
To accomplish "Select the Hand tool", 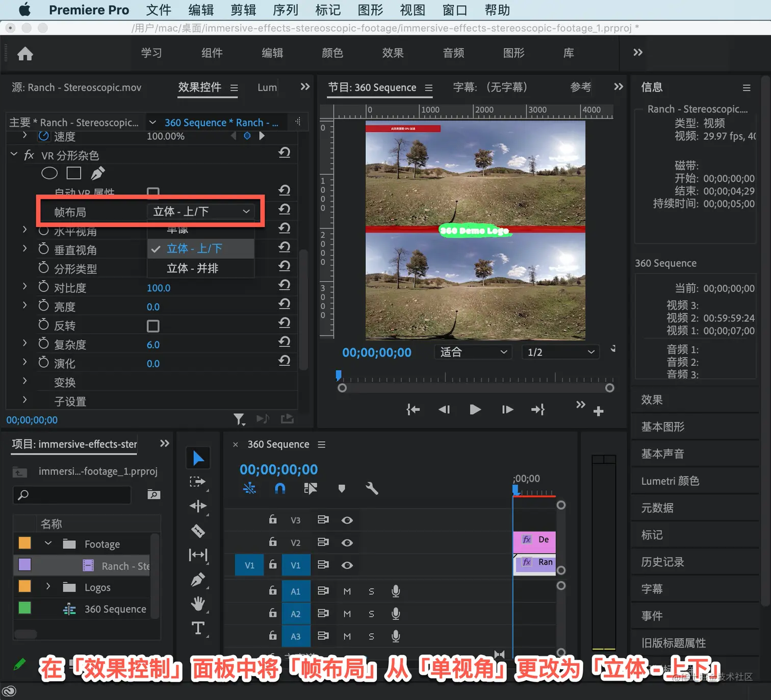I will coord(198,604).
